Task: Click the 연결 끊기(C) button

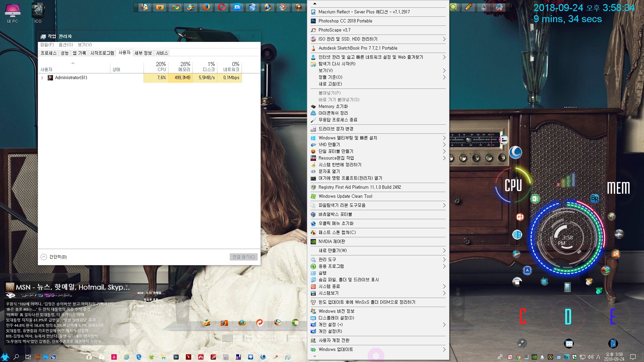Action: [x=244, y=257]
